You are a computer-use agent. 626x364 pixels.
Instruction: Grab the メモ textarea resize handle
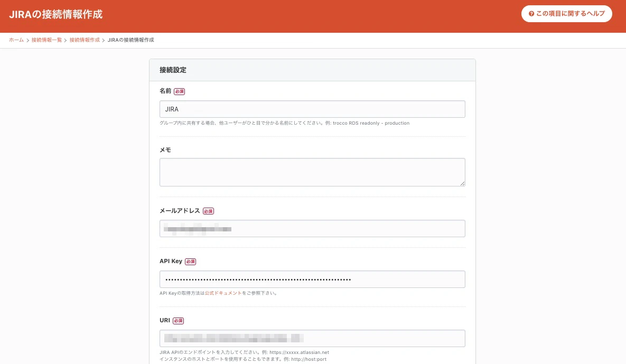pyautogui.click(x=462, y=184)
